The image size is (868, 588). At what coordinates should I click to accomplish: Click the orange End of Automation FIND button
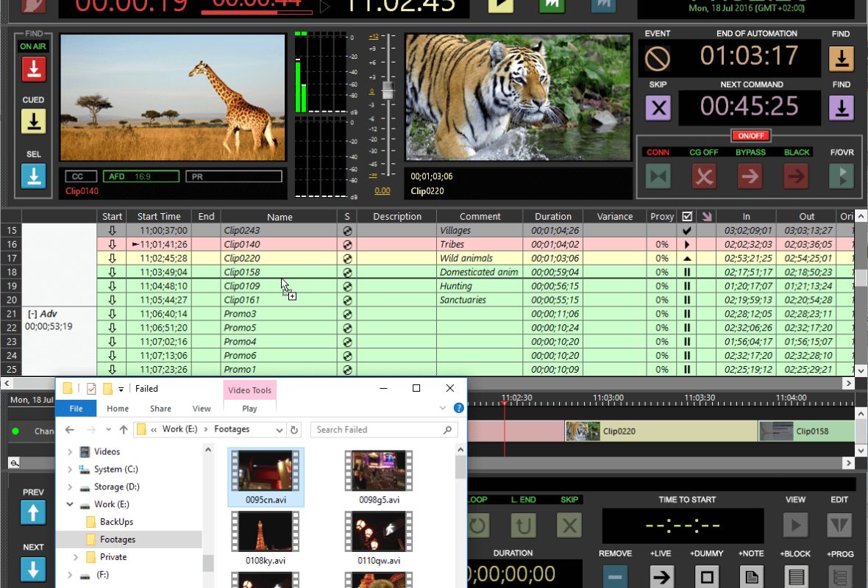point(841,58)
